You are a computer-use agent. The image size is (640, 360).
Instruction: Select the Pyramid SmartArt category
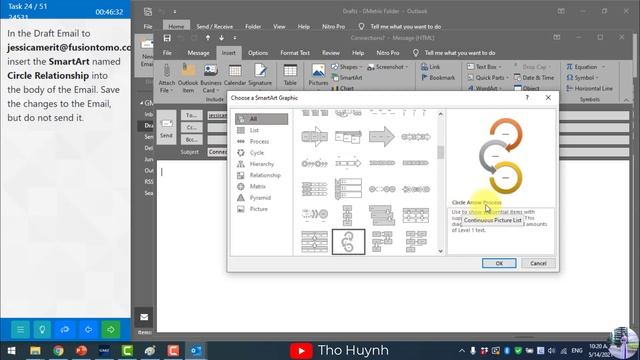pyautogui.click(x=260, y=198)
